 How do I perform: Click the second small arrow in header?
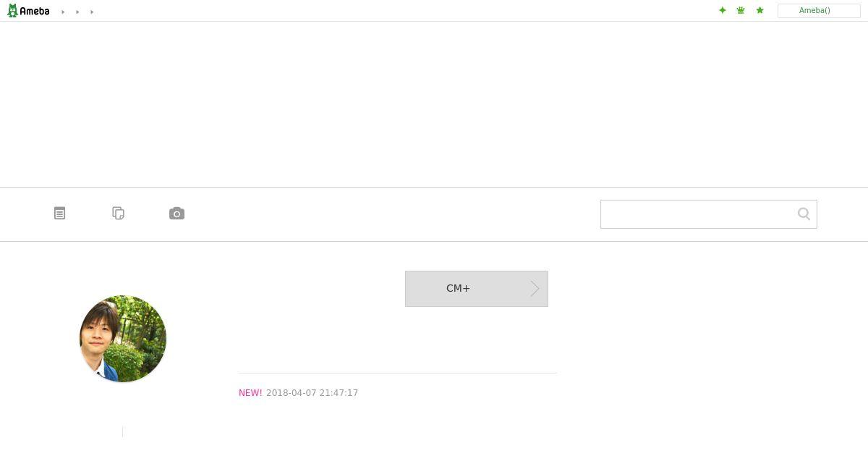click(77, 12)
